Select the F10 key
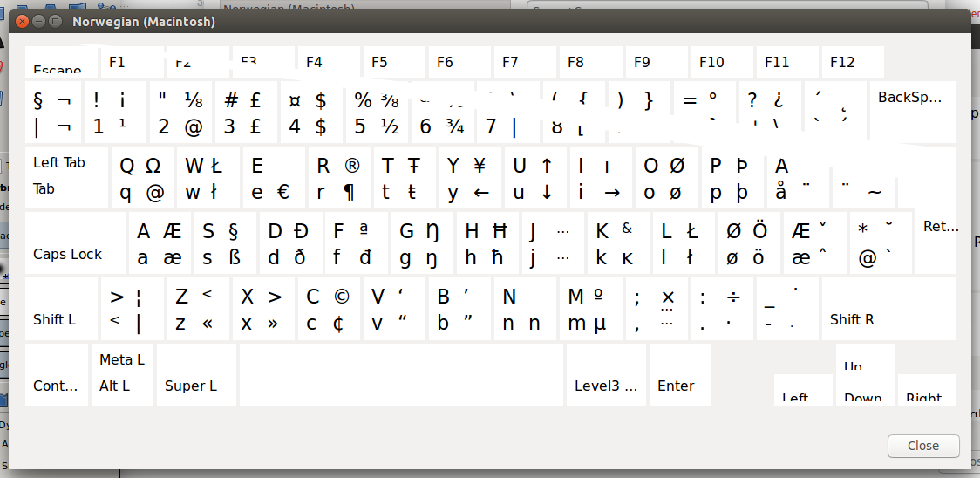 (x=723, y=62)
